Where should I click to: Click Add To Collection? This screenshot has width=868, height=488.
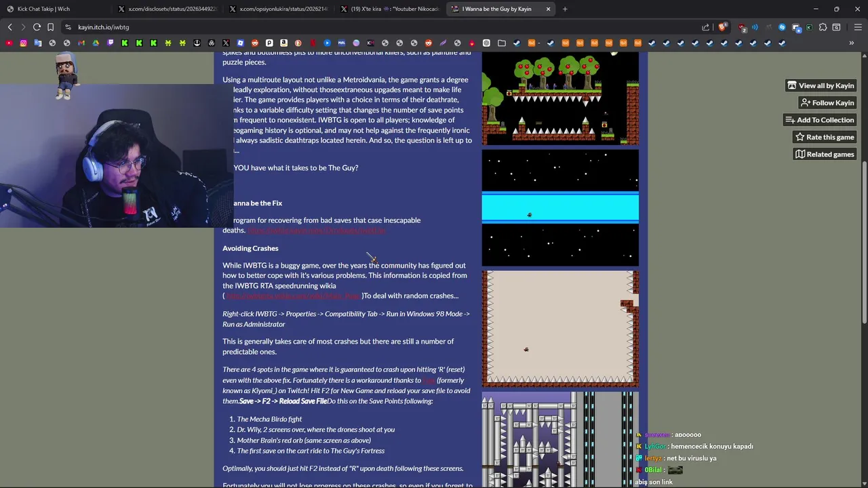pos(819,120)
